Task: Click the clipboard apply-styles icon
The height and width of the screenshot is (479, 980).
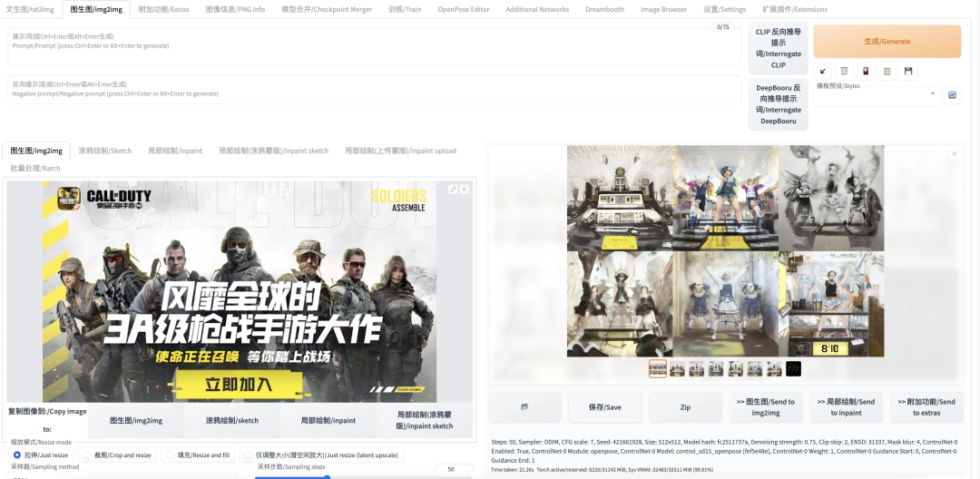Action: pos(887,71)
